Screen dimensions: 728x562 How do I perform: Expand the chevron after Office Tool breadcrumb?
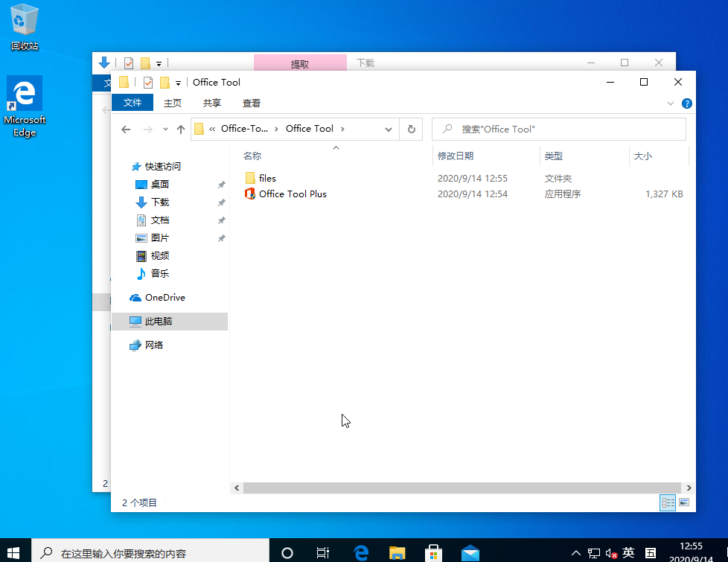pos(342,129)
